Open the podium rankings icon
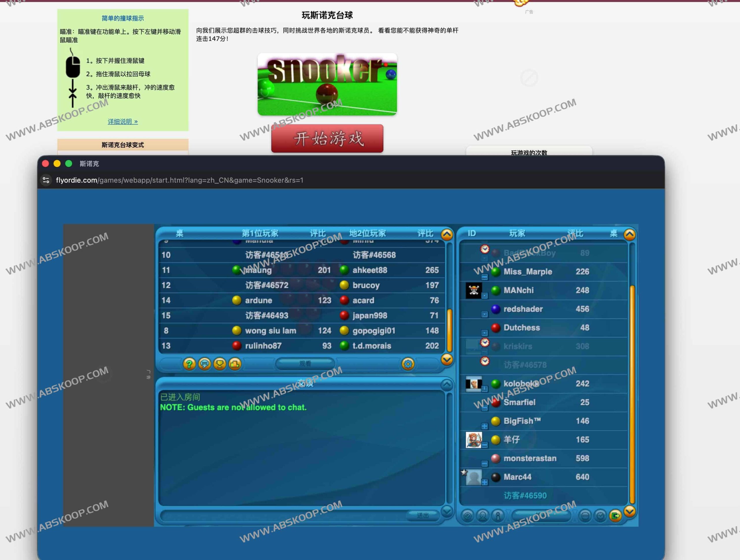The image size is (740, 560). [235, 364]
